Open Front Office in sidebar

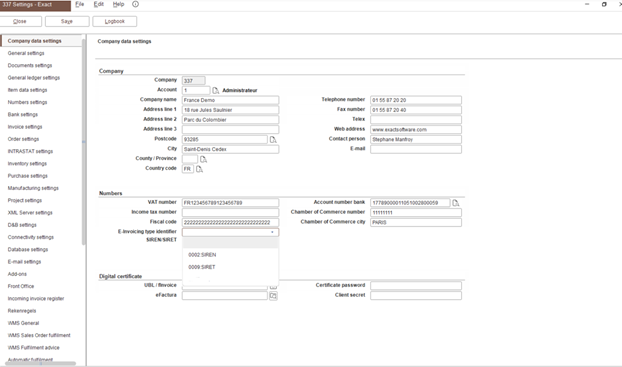pyautogui.click(x=21, y=286)
